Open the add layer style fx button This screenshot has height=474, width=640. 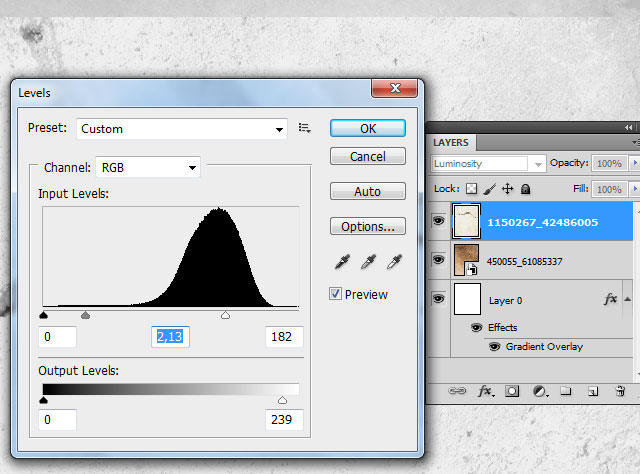pyautogui.click(x=485, y=391)
